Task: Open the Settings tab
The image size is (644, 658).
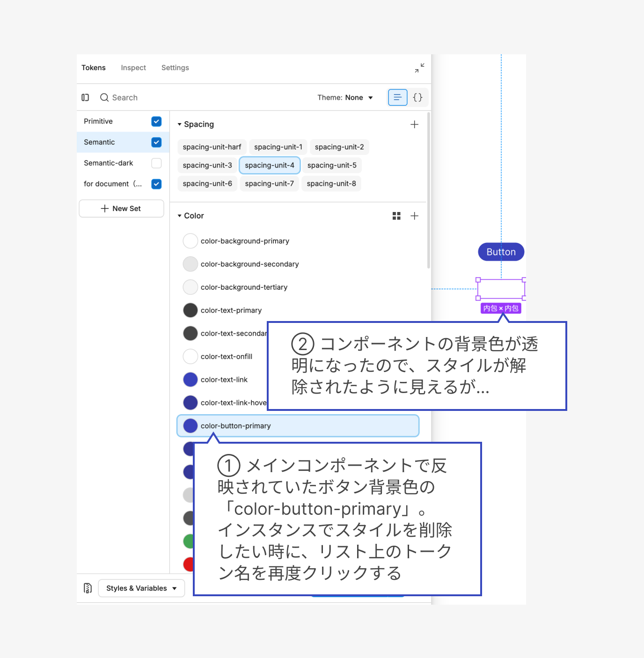Action: pos(175,68)
